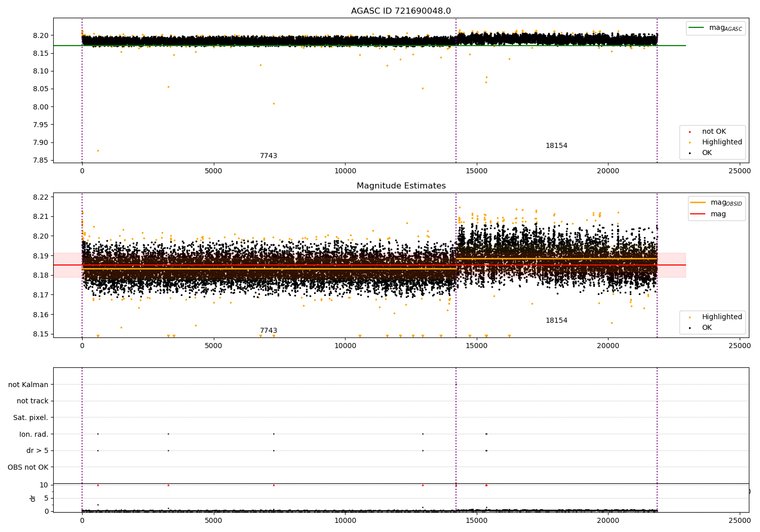Click the 'dr > 5' axis label
Image resolution: width=760 pixels, height=532 pixels.
(x=37, y=451)
